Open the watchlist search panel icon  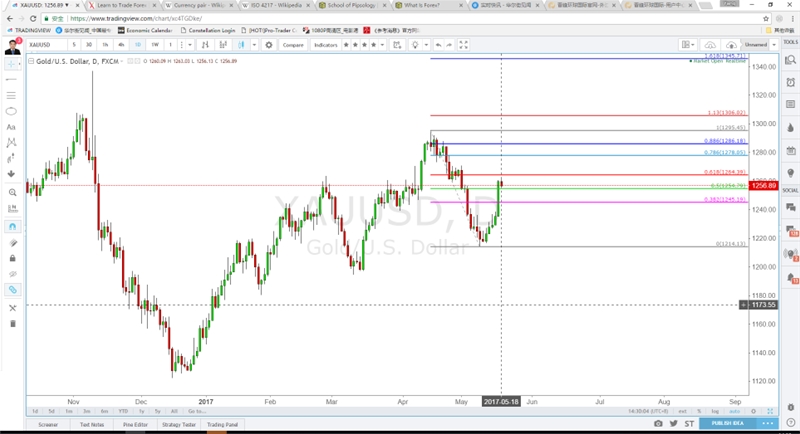pos(790,60)
